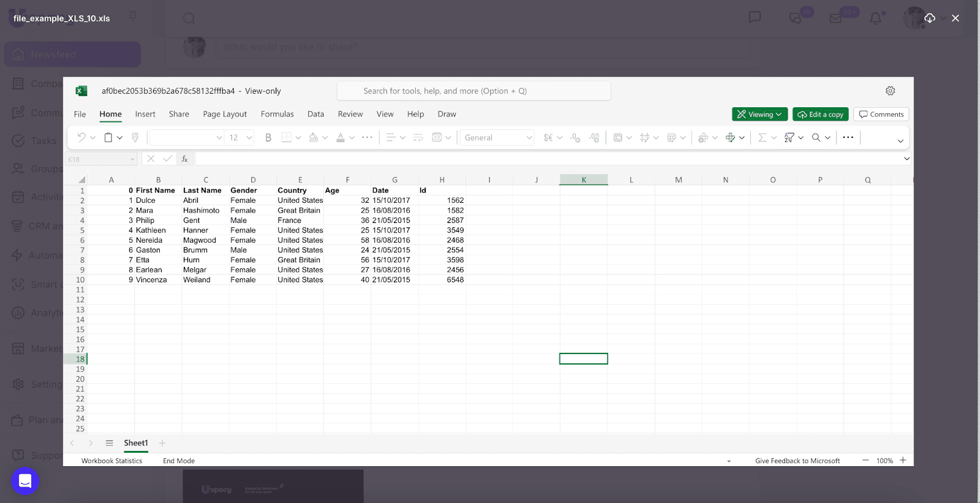Open the Viewing mode dropdown
This screenshot has width=980, height=503.
tap(759, 115)
